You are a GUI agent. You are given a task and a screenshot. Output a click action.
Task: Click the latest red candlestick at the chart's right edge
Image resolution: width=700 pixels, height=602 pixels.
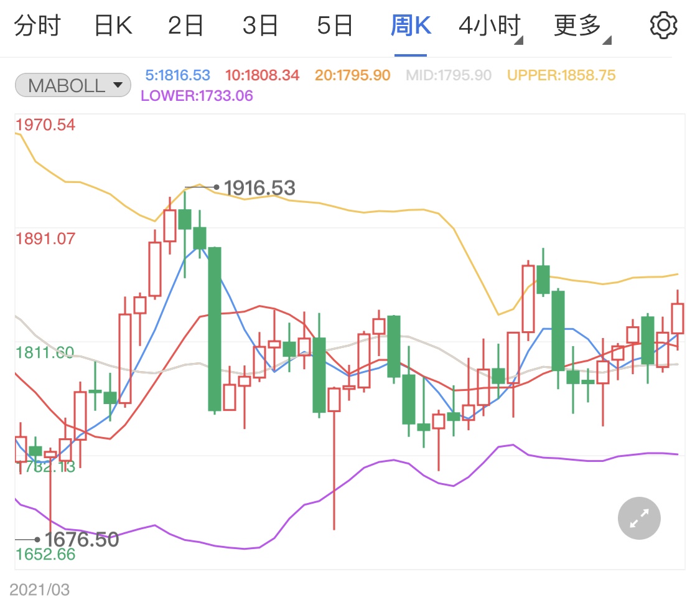677,318
